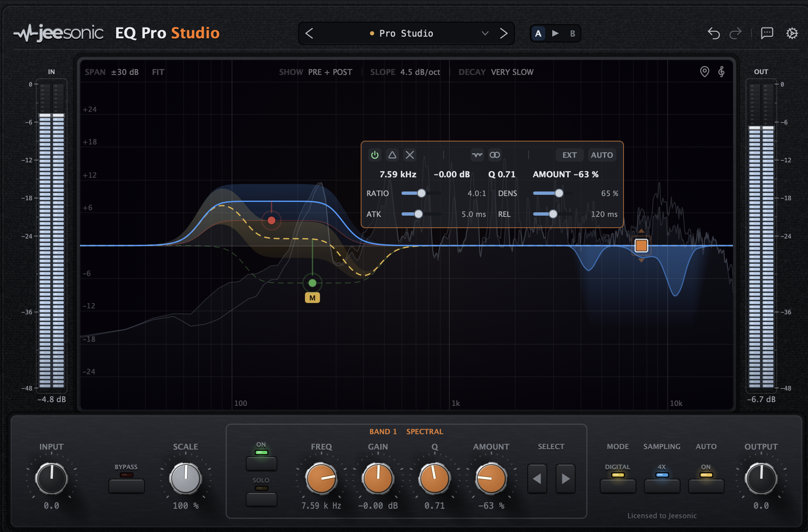
Task: Open the DECAY VERY SLOW option
Action: [x=496, y=72]
